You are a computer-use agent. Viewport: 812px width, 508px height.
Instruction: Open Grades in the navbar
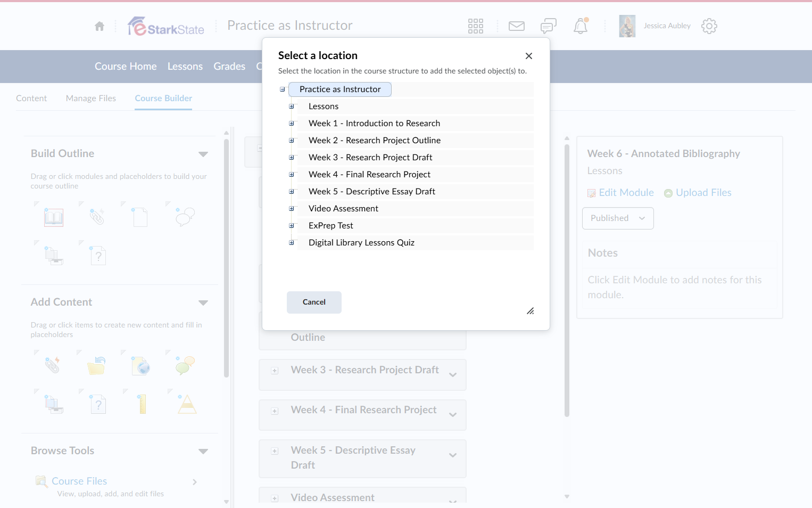point(229,67)
